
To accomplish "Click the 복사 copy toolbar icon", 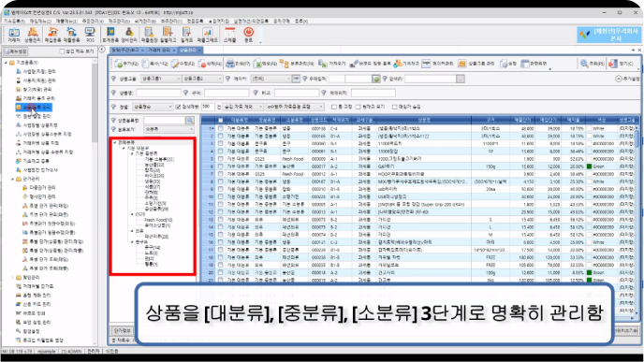I will pos(154,64).
